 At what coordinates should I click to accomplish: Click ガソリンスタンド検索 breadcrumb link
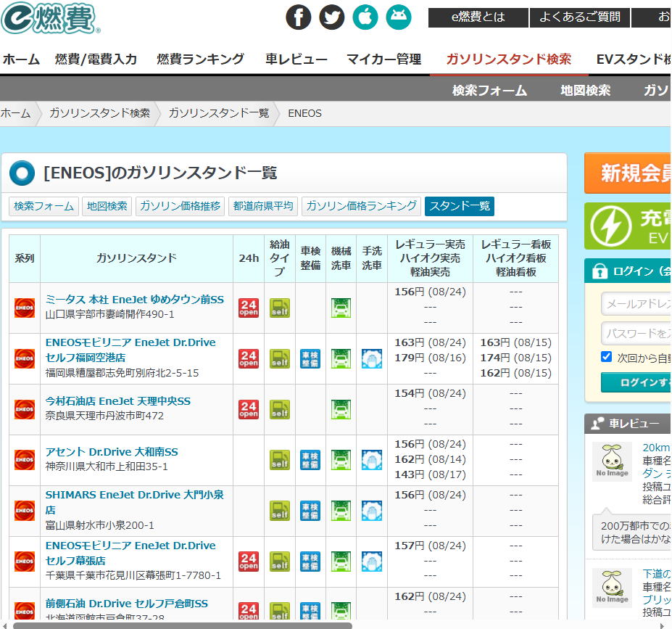tap(99, 113)
